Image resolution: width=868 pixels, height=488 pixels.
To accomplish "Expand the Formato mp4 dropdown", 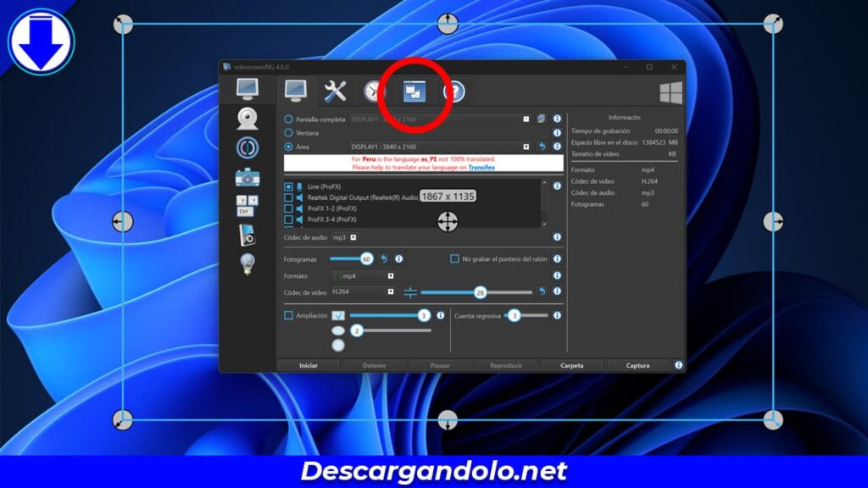I will [x=390, y=274].
